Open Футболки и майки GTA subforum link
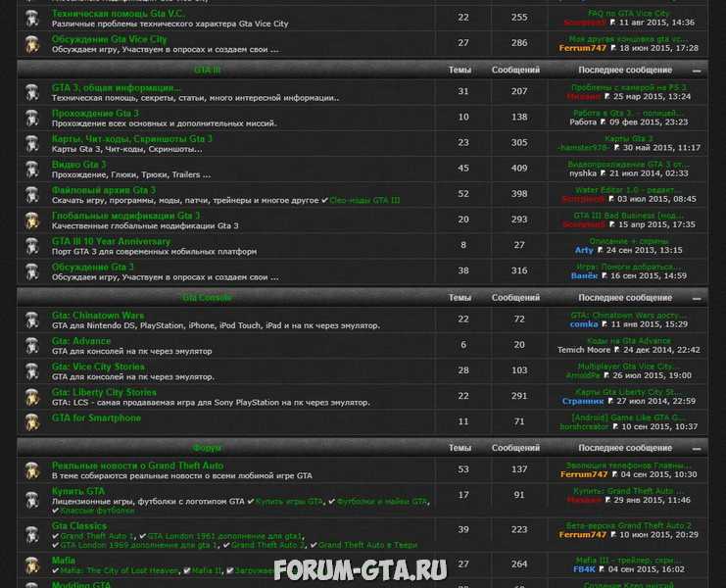This screenshot has width=726, height=588. pyautogui.click(x=381, y=502)
